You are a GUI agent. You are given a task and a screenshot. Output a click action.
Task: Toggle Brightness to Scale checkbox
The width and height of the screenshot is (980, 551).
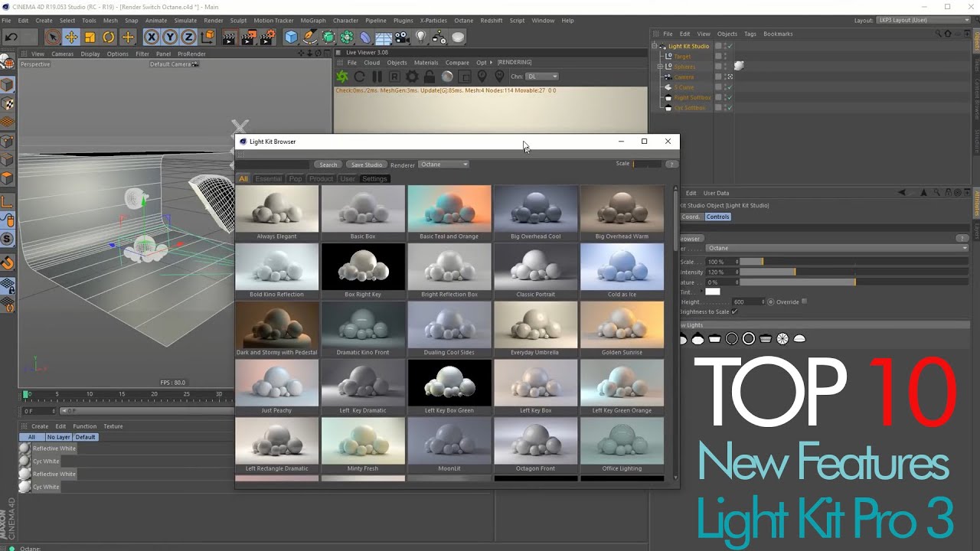coord(734,311)
